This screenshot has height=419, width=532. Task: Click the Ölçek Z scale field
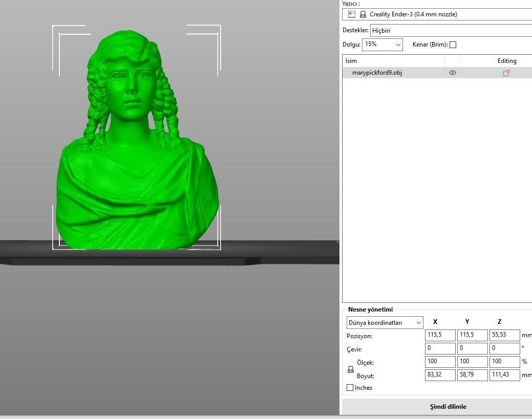point(504,361)
